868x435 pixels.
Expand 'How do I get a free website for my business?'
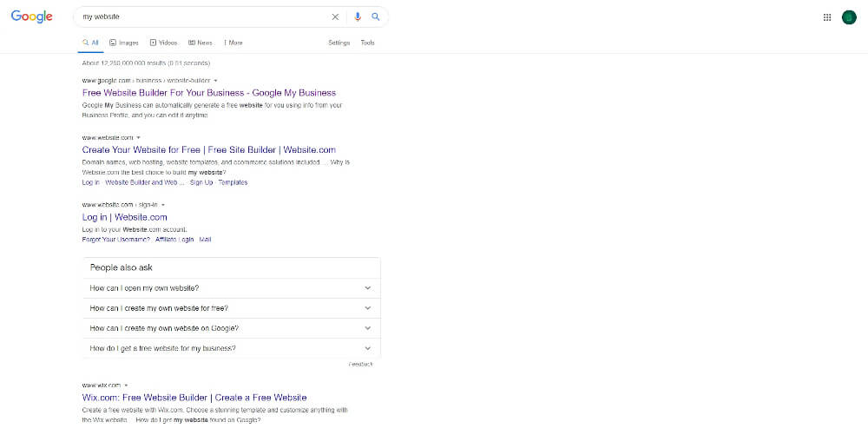(232, 348)
